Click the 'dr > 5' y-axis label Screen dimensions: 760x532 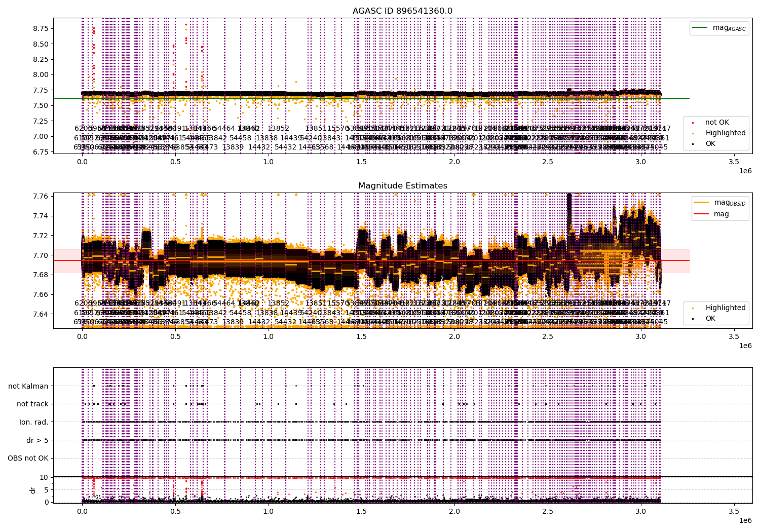(x=37, y=440)
